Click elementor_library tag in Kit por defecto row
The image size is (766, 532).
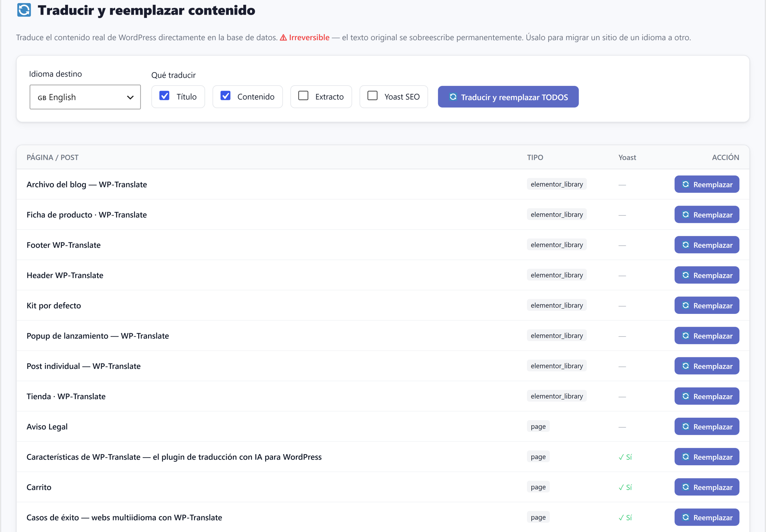(557, 305)
